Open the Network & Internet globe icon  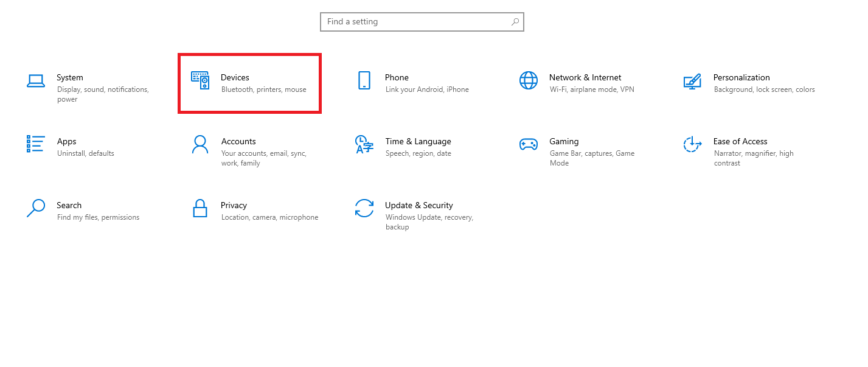click(529, 80)
